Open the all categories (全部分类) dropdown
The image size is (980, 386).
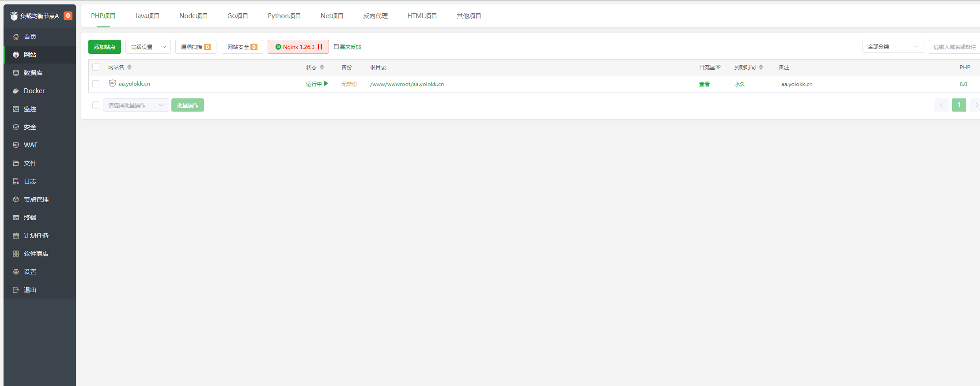click(x=893, y=47)
